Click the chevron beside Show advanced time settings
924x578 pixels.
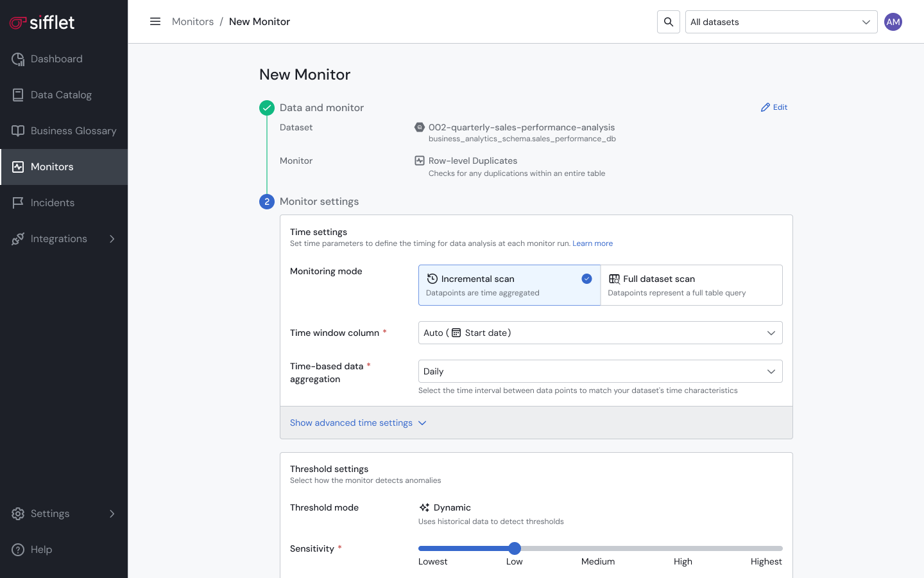[x=422, y=423]
